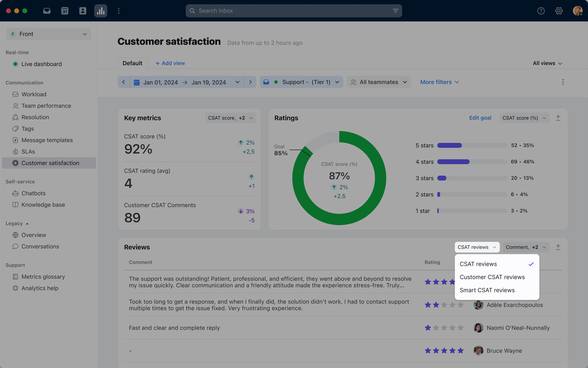588x368 pixels.
Task: Open the Contacts icon in top bar
Action: (x=83, y=11)
